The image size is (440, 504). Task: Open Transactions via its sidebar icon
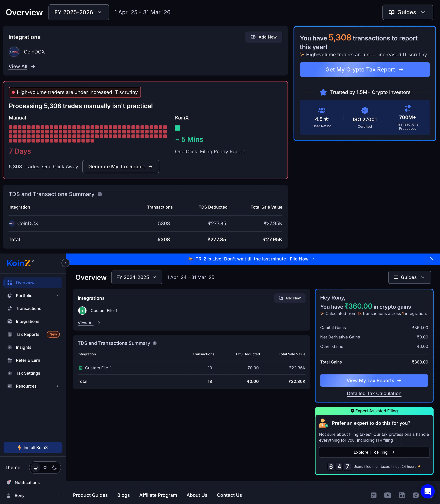(10, 309)
